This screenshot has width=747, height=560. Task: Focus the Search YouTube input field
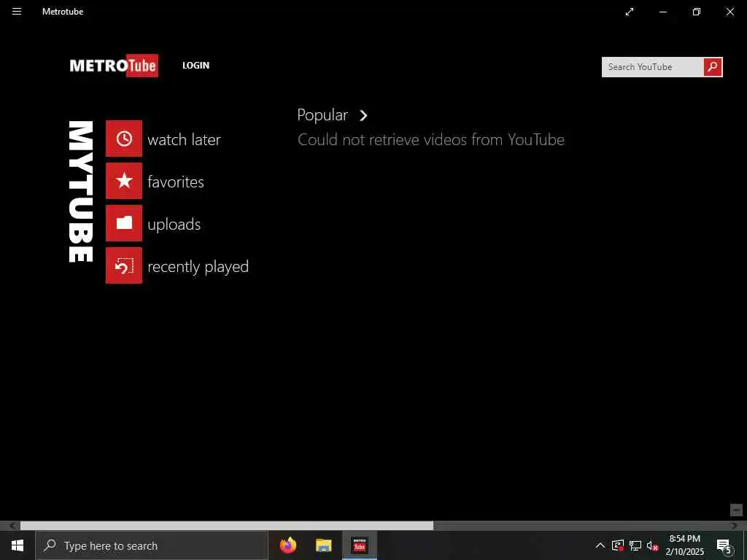coord(652,67)
